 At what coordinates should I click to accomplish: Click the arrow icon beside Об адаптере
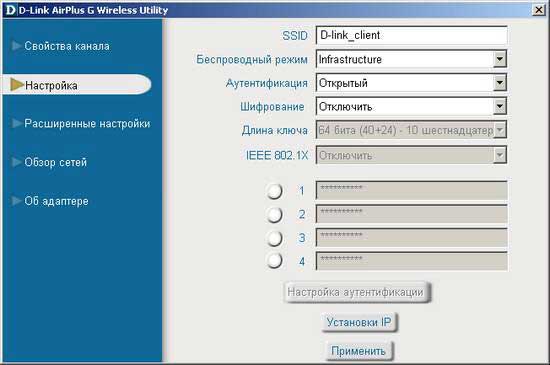(x=16, y=201)
